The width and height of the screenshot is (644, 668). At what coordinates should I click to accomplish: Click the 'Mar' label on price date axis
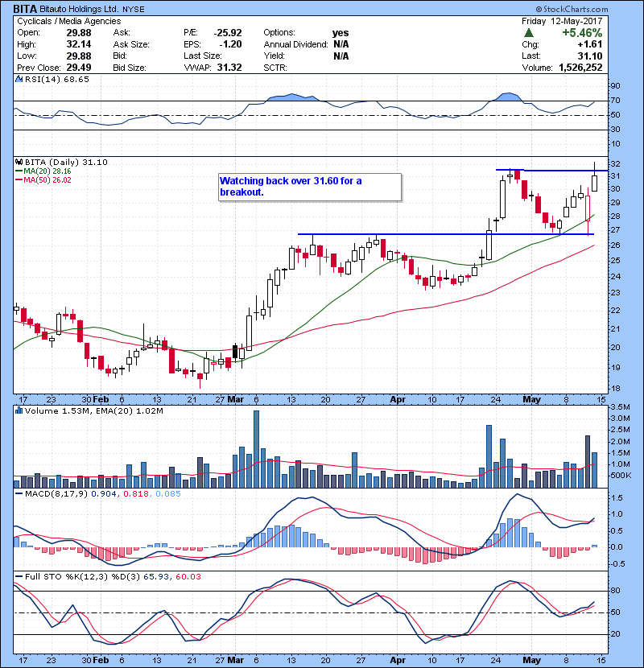pyautogui.click(x=235, y=400)
